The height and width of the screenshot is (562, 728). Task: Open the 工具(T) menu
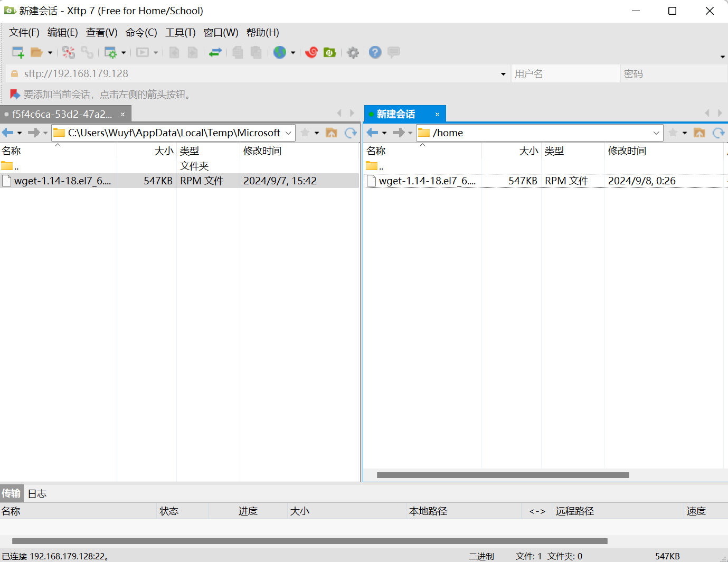click(181, 33)
